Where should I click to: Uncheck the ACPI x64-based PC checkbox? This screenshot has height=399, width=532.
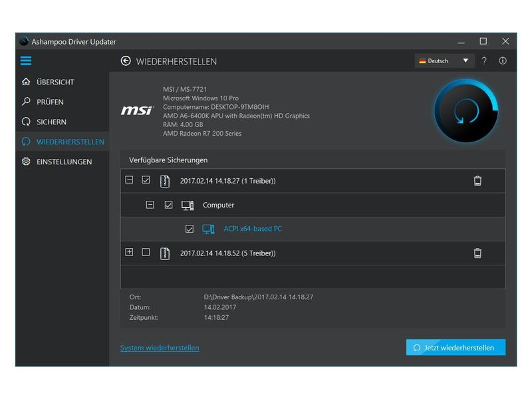coord(190,229)
